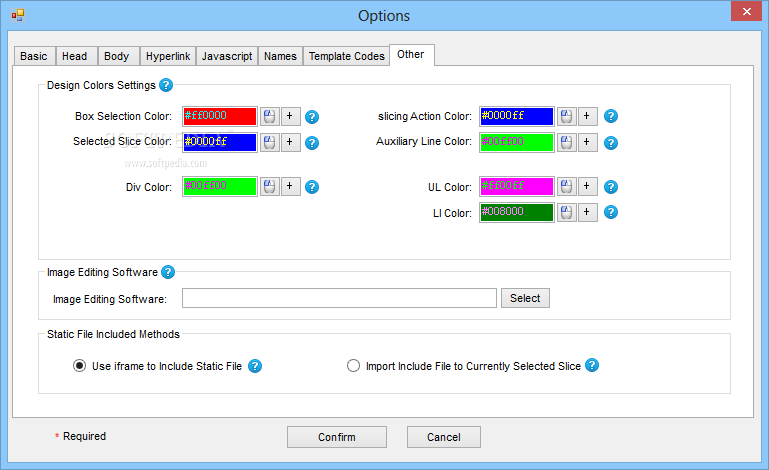Click the green Auxiliary Line Color swatch

tap(517, 142)
